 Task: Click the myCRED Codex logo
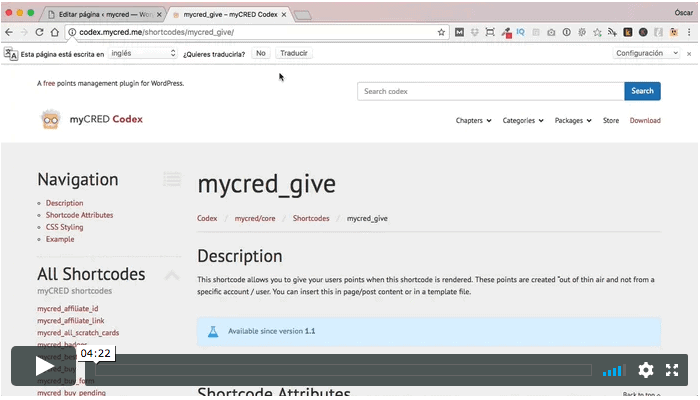tap(92, 120)
